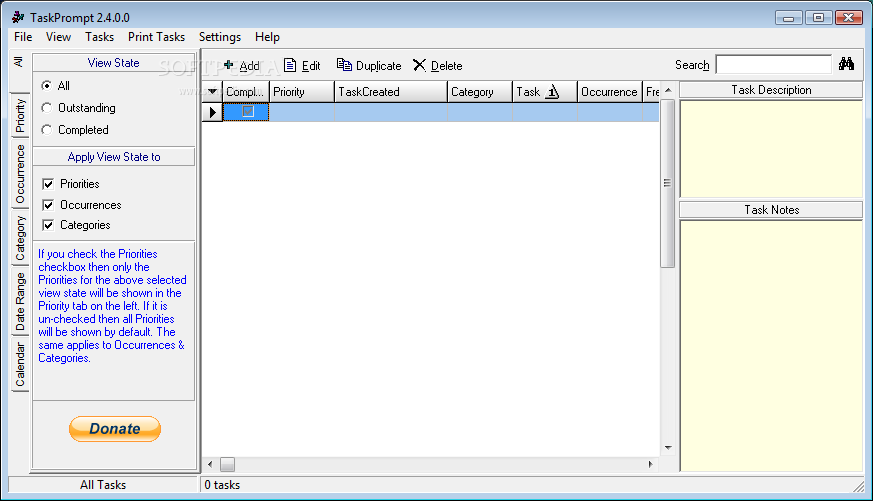The image size is (873, 501).
Task: Open the View menu
Action: pos(58,37)
